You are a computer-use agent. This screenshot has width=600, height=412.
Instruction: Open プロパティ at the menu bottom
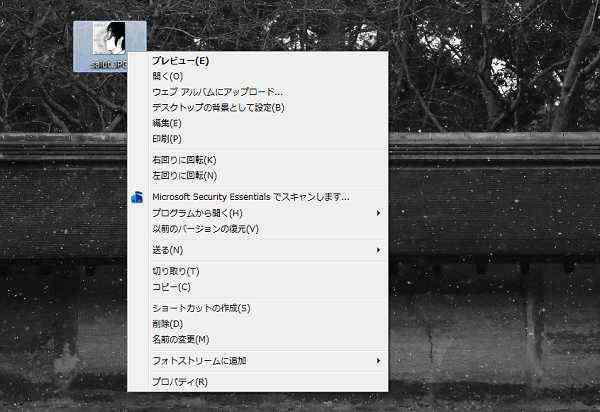coord(180,381)
